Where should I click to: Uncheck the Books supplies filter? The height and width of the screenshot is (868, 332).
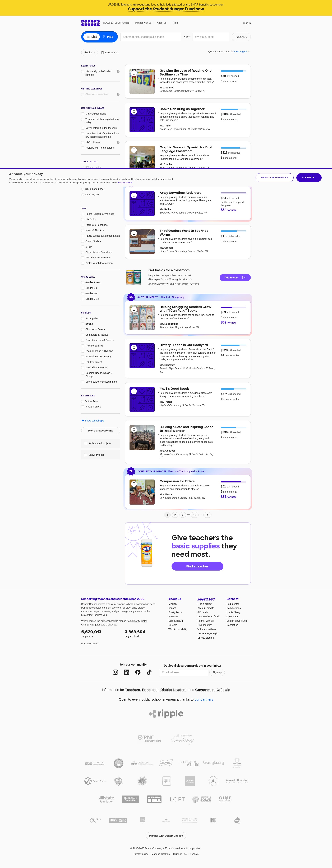tap(83, 324)
